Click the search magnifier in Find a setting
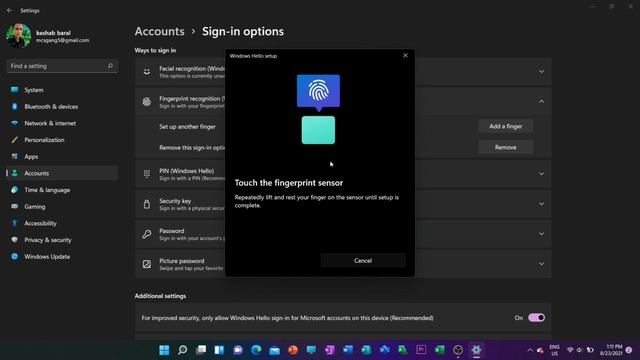Viewport: 640px width, 360px height. [x=110, y=66]
